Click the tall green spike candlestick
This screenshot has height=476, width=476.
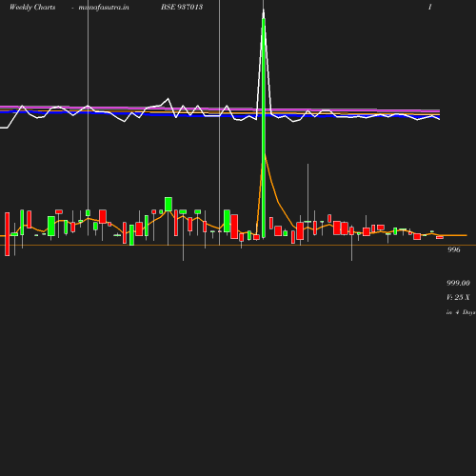coord(264,127)
